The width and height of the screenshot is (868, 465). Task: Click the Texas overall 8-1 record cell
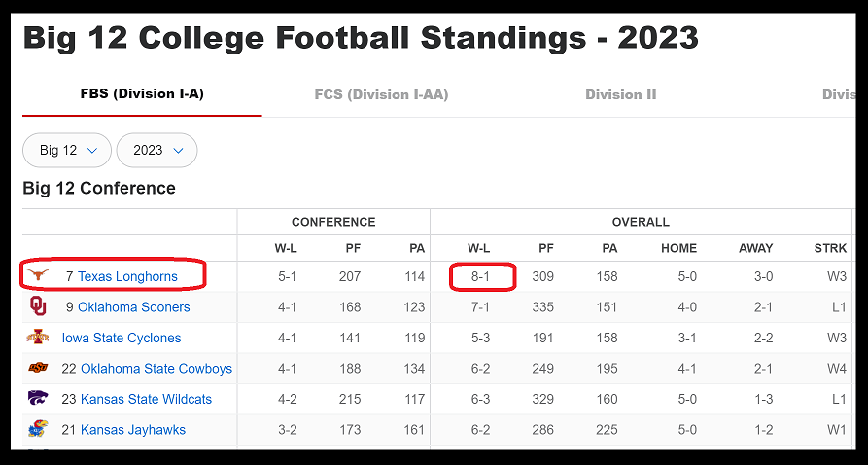pos(480,276)
